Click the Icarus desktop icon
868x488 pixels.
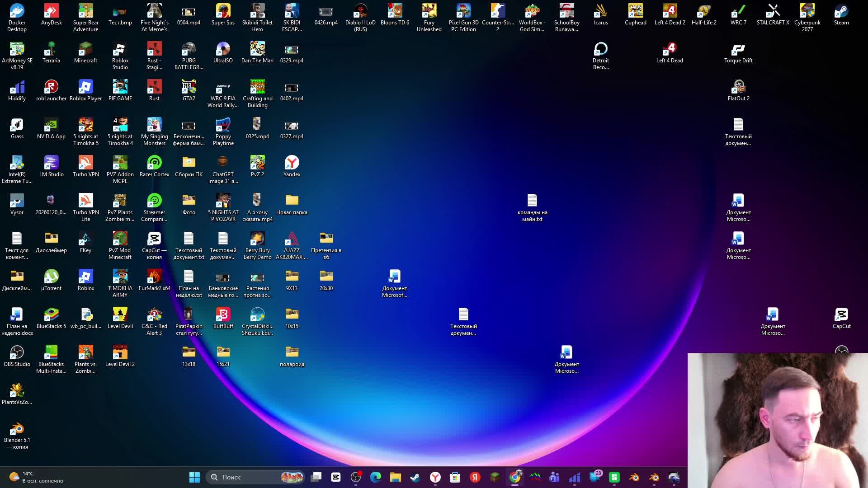coord(601,14)
